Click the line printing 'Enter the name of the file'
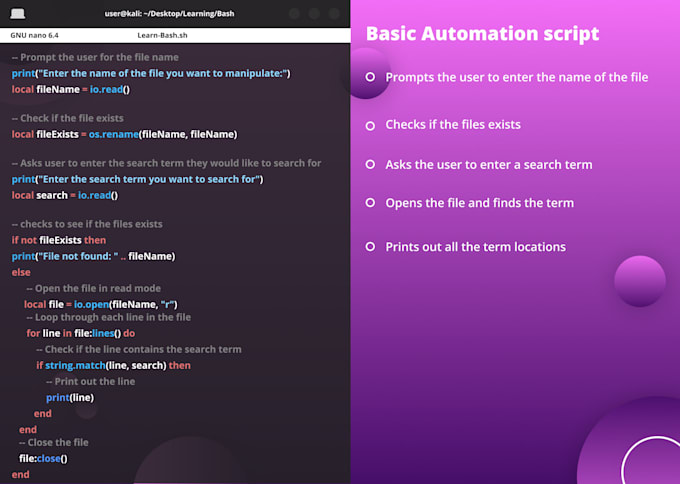Image resolution: width=680 pixels, height=484 pixels. tap(151, 73)
